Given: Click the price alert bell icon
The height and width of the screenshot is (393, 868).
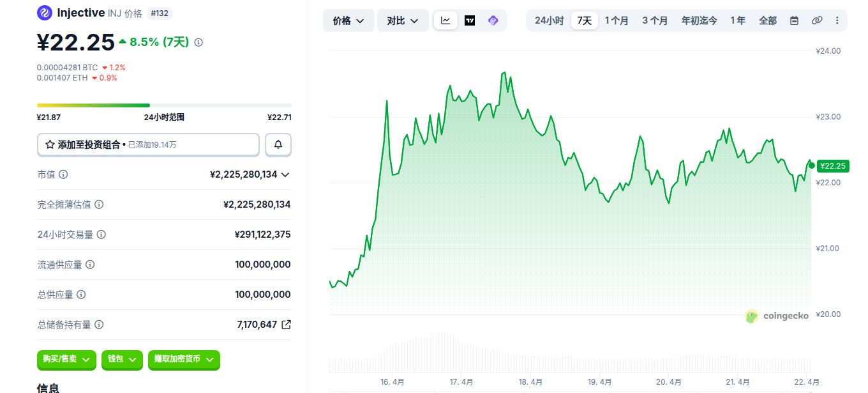Looking at the screenshot, I should click(x=278, y=144).
